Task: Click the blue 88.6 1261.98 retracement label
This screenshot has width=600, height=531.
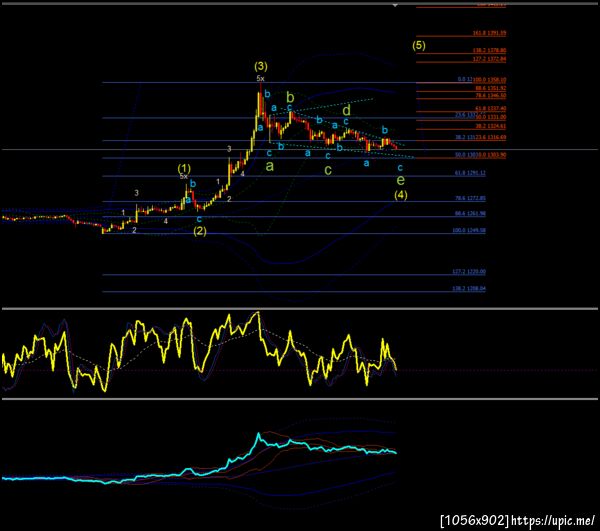Action: coord(470,213)
